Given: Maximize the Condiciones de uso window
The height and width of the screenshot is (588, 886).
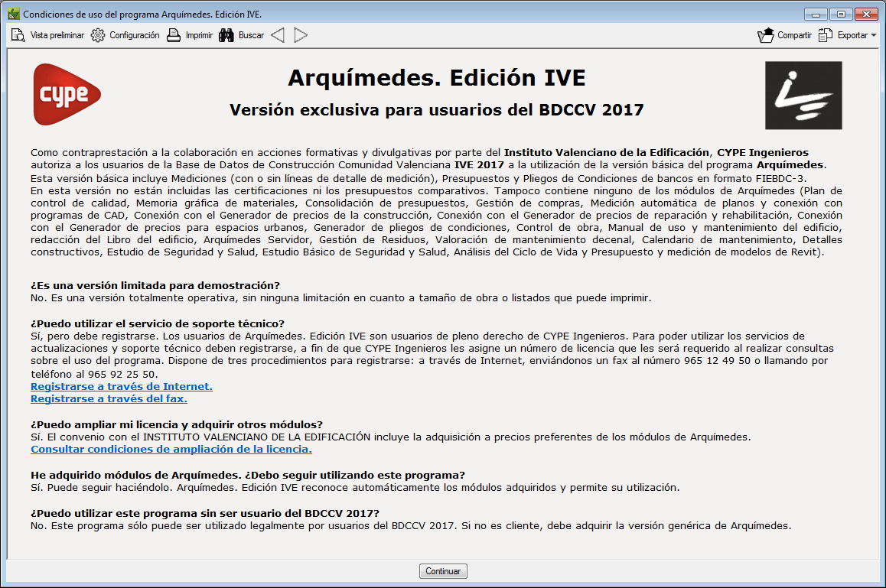Looking at the screenshot, I should tap(841, 14).
